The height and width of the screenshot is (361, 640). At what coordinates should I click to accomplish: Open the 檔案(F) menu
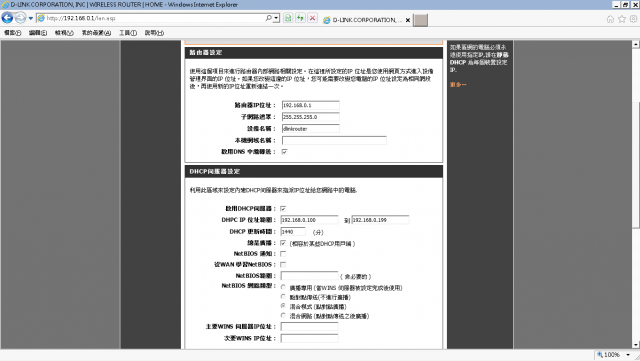pos(12,33)
